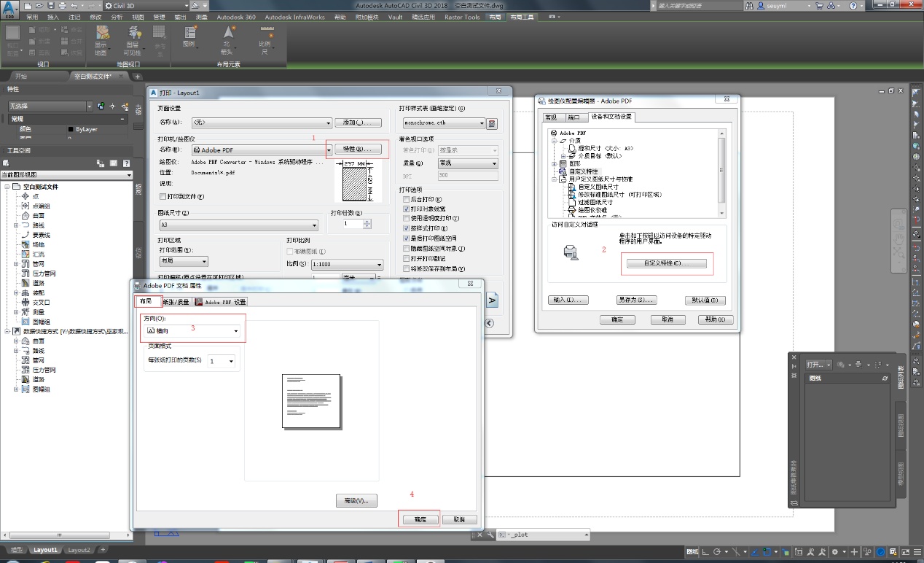Open the 图纸尺寸 paper size dropdown showing A3
Image resolution: width=924 pixels, height=563 pixels.
238,225
